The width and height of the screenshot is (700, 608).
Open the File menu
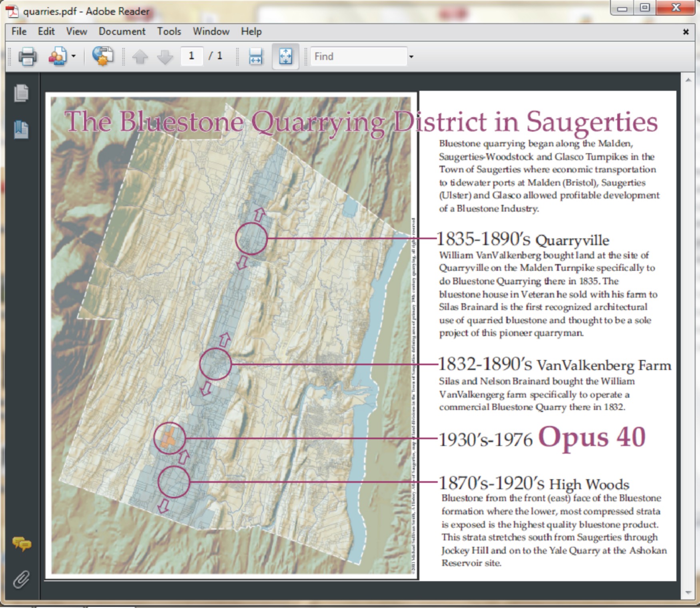(19, 31)
